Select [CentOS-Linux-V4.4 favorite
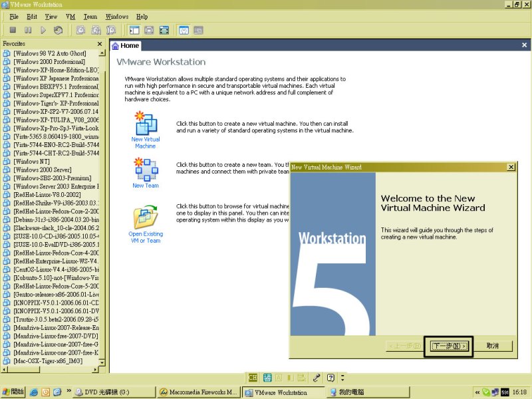Screen dimensions: 532x399 (x=57, y=270)
